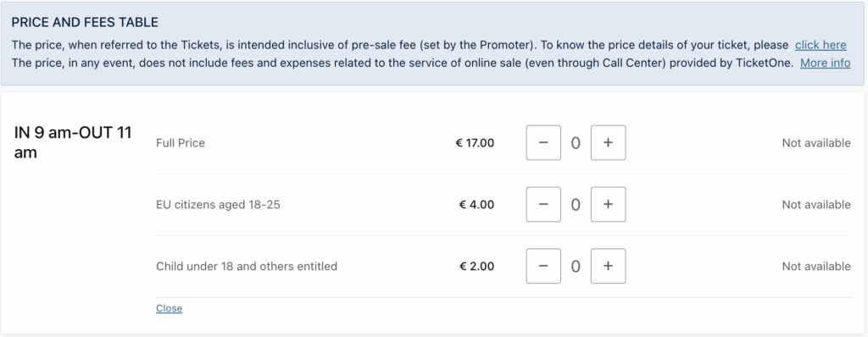Click 'Not available' status beside Full Price
The height and width of the screenshot is (337, 868).
pyautogui.click(x=816, y=143)
